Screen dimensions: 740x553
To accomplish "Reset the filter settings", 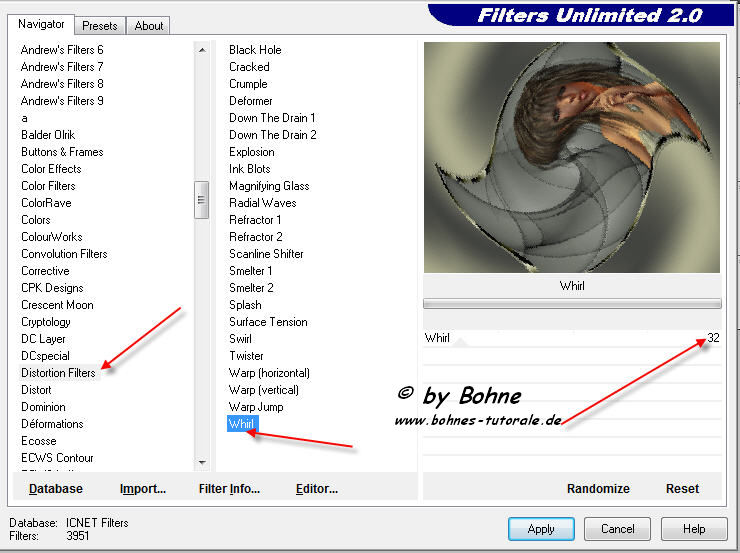I will coord(681,489).
